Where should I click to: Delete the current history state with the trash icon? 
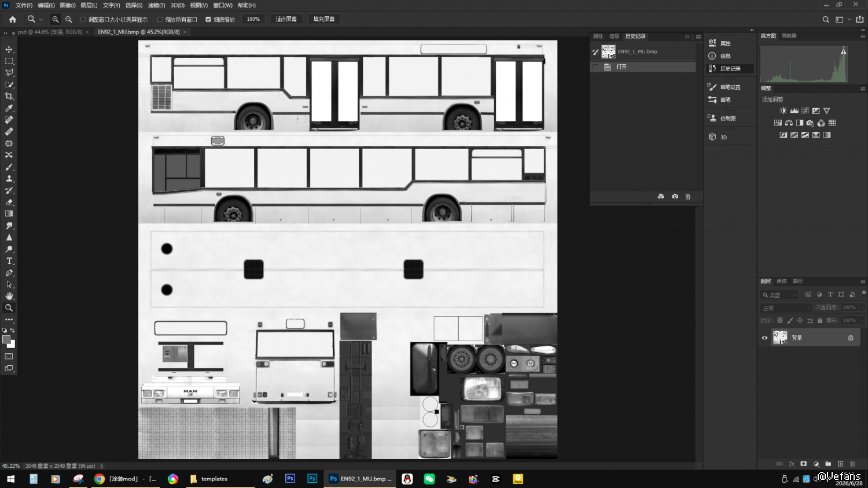(x=688, y=197)
